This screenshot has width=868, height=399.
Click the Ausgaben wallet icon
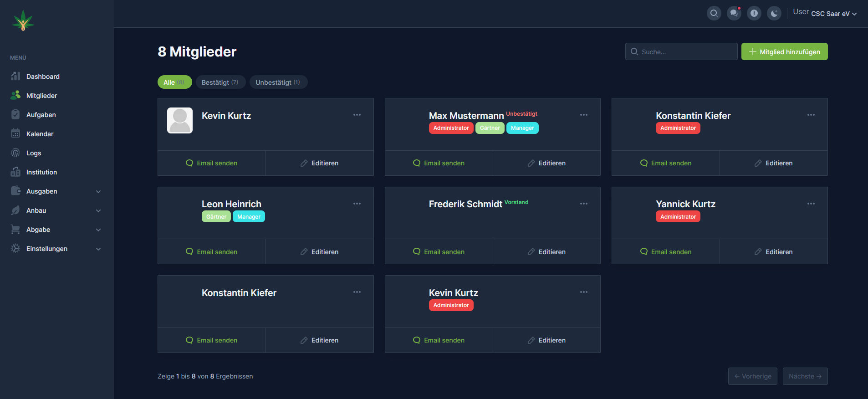(x=15, y=191)
